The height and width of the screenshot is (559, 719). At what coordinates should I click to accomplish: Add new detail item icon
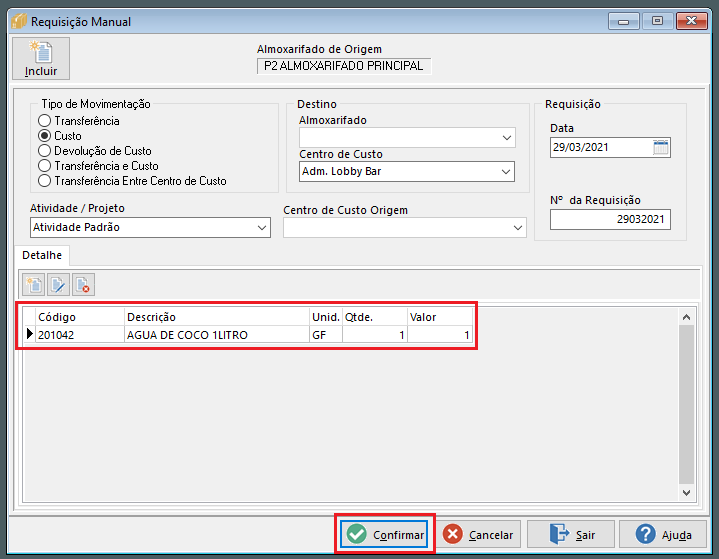pyautogui.click(x=34, y=285)
